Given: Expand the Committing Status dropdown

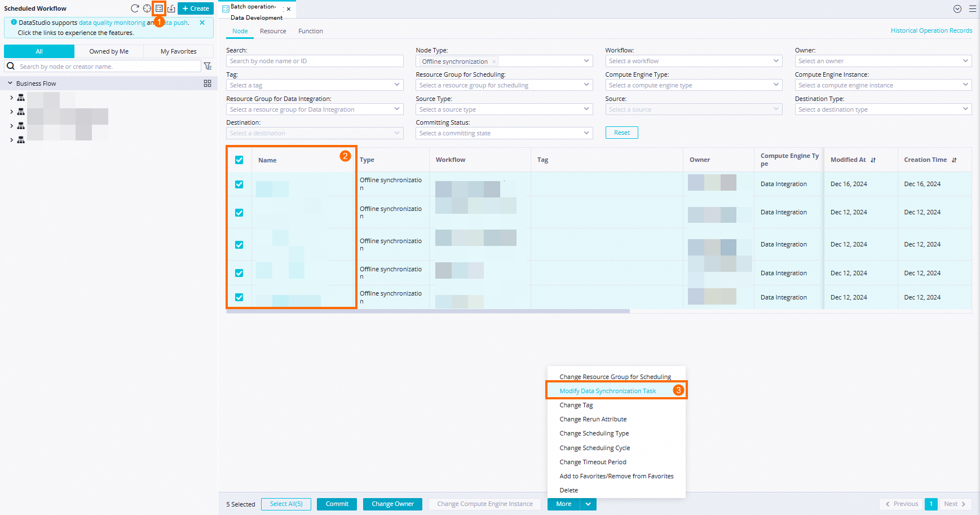Looking at the screenshot, I should point(504,133).
